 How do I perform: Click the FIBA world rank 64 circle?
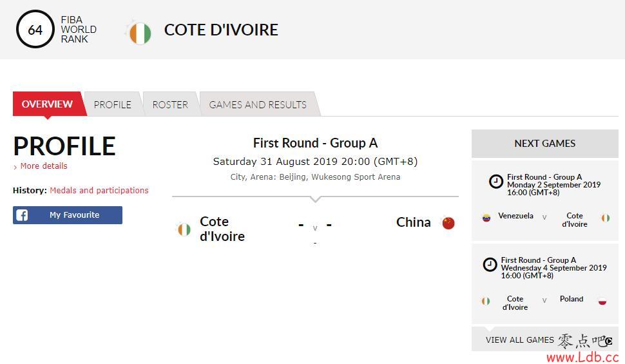tap(35, 30)
